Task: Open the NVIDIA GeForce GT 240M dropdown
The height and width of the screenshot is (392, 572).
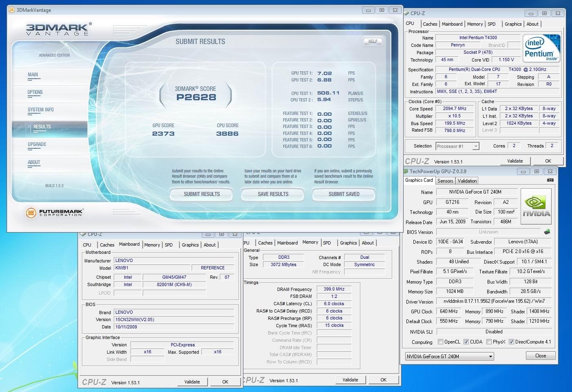Action: (449, 356)
